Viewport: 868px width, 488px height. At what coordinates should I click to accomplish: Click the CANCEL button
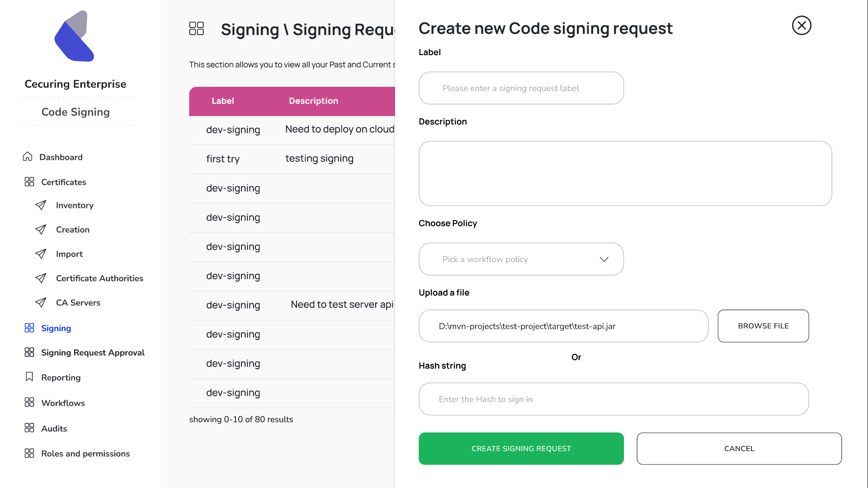(739, 449)
